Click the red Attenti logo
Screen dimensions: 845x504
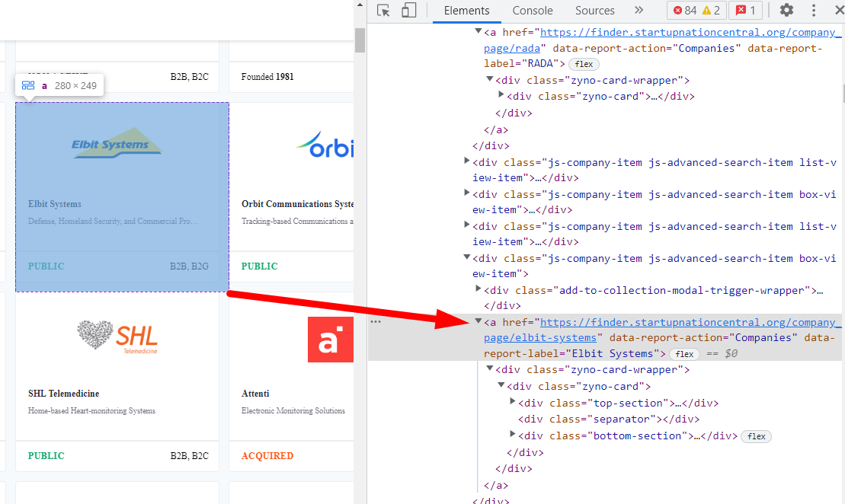coord(331,340)
